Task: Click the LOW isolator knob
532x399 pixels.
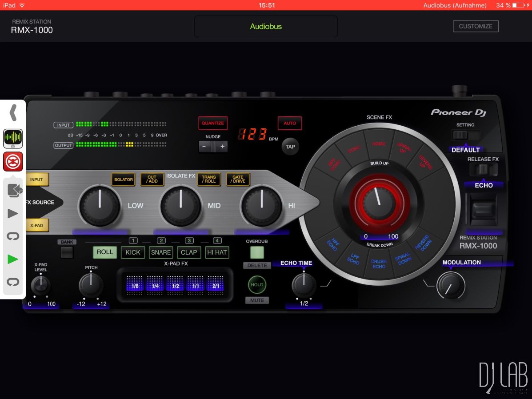Action: 100,206
